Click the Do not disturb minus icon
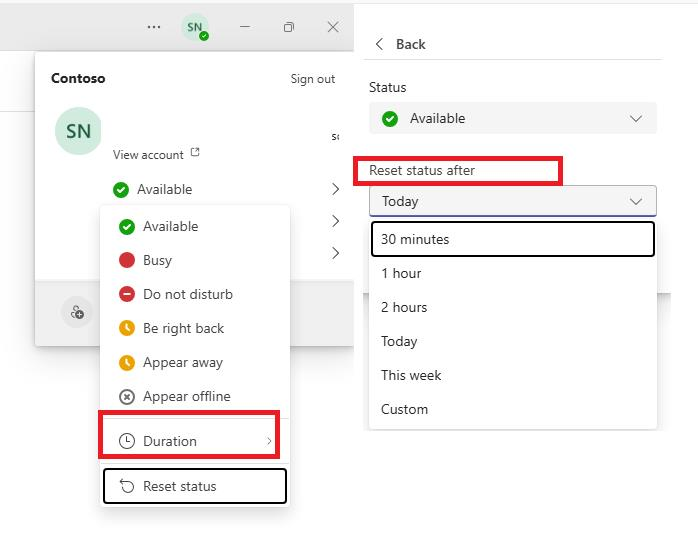Screen dimensions: 698x540 (x=127, y=294)
